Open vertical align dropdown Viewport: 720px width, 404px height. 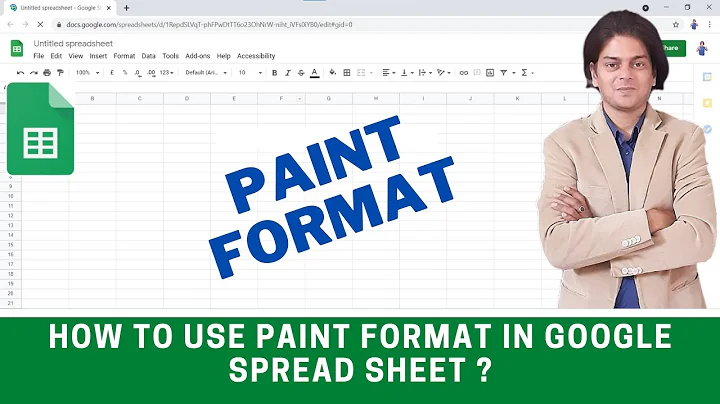(407, 73)
